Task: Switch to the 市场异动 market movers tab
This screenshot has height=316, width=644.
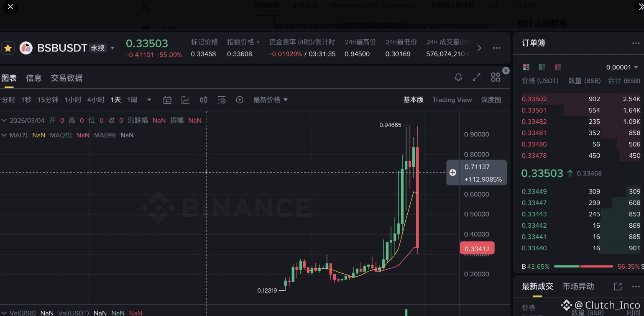Action: [578, 287]
